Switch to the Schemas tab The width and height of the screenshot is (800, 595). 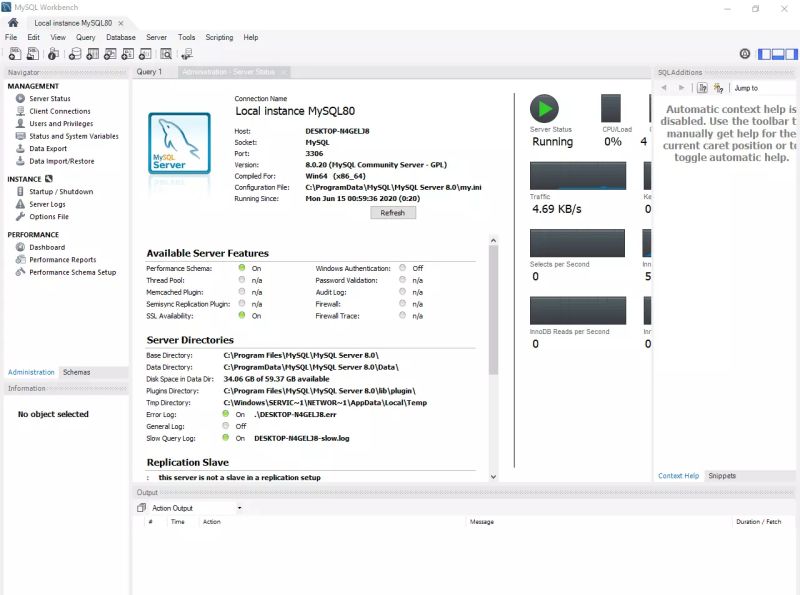(x=77, y=373)
